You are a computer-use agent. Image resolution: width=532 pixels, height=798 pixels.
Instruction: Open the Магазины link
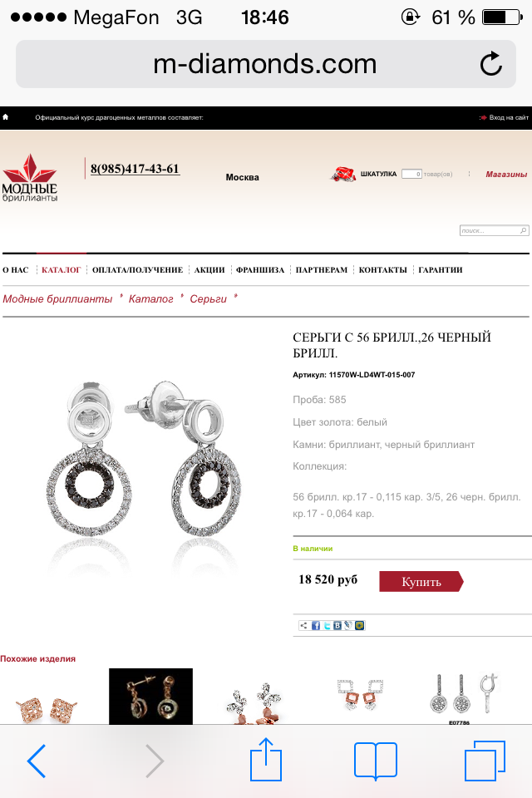[x=506, y=174]
